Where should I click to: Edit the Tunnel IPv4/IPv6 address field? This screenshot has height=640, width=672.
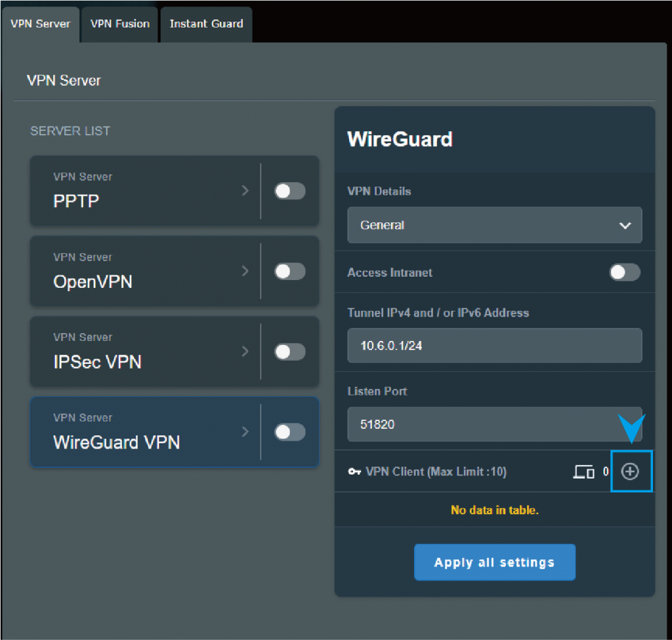[x=495, y=346]
